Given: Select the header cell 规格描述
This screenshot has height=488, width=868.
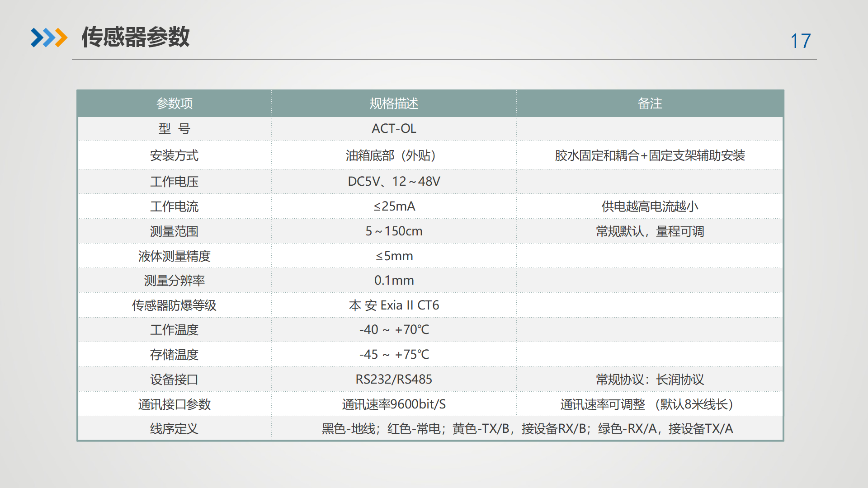Looking at the screenshot, I should [394, 103].
